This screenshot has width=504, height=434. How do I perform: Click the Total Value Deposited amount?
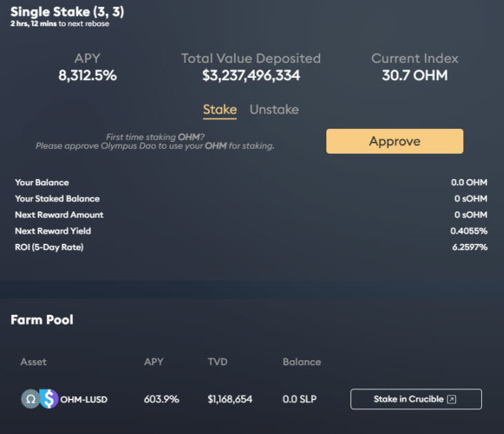tap(251, 76)
